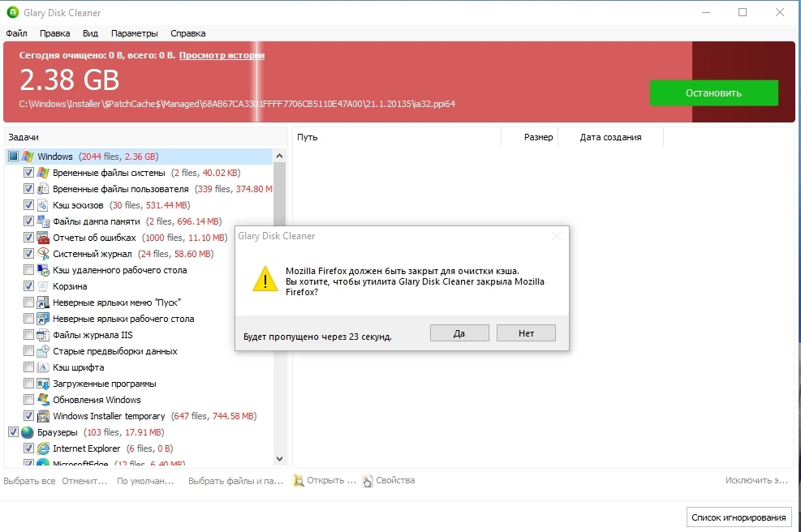This screenshot has height=532, width=801.
Task: Click the Кэш эскизов icon
Action: point(44,205)
